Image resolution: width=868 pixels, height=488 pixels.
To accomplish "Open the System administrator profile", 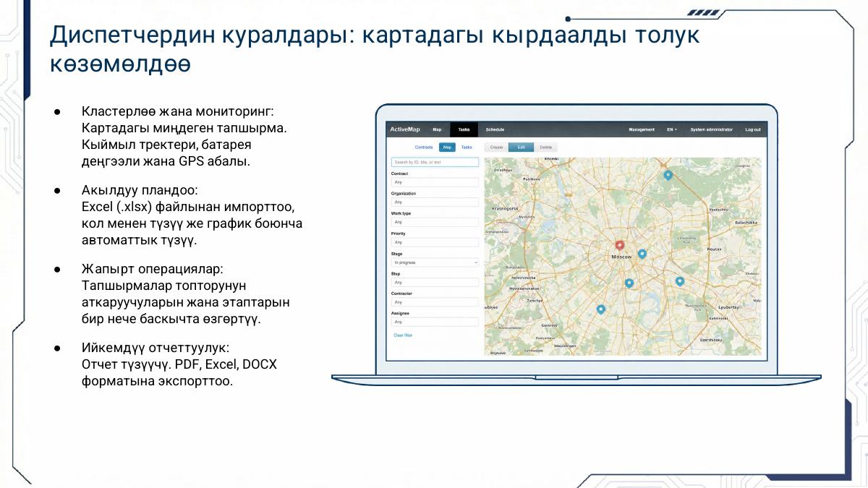I will (712, 129).
